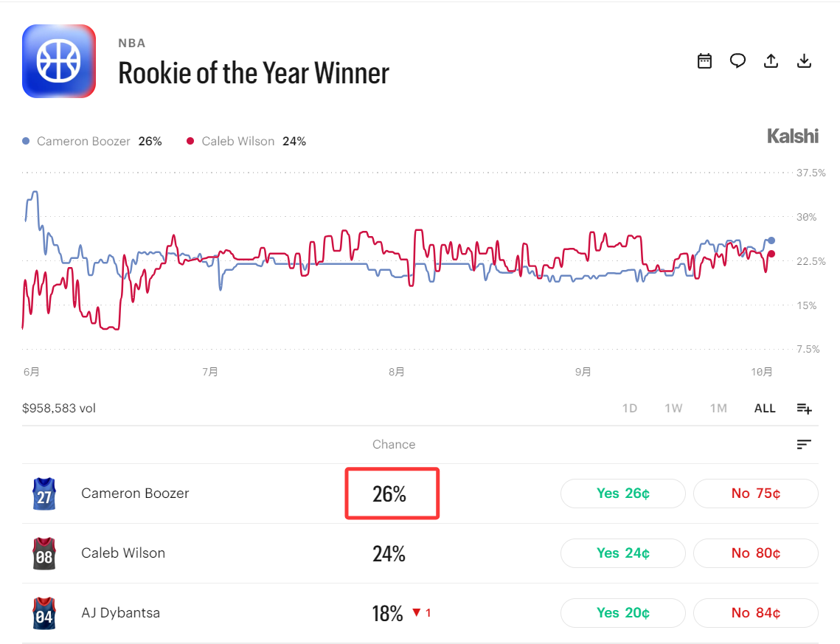Open comments via speech bubble icon

tap(737, 61)
